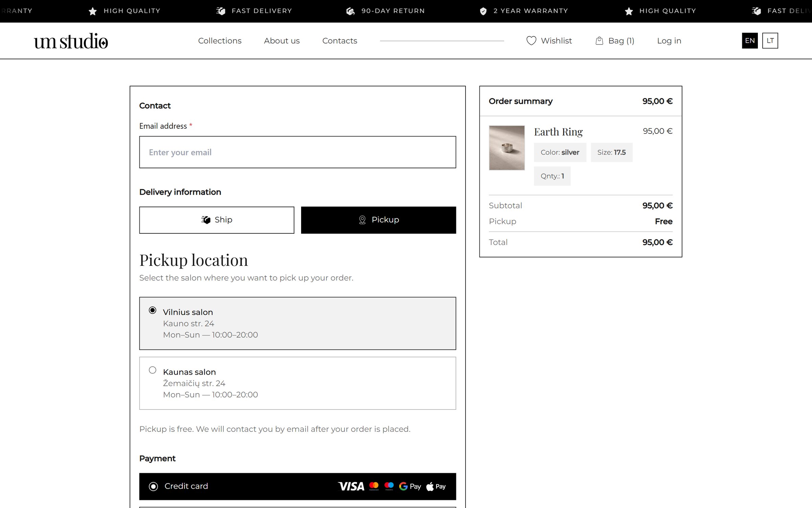Click the Pickup location pin icon
Image resolution: width=812 pixels, height=508 pixels.
362,220
